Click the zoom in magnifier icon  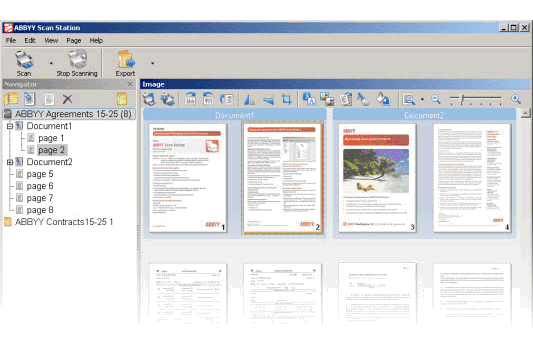click(x=515, y=99)
